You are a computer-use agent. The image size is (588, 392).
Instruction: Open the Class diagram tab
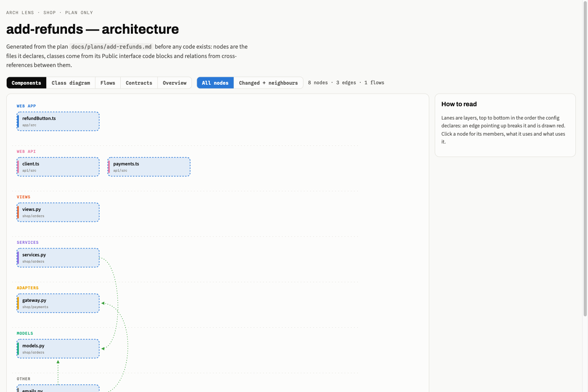tap(71, 83)
